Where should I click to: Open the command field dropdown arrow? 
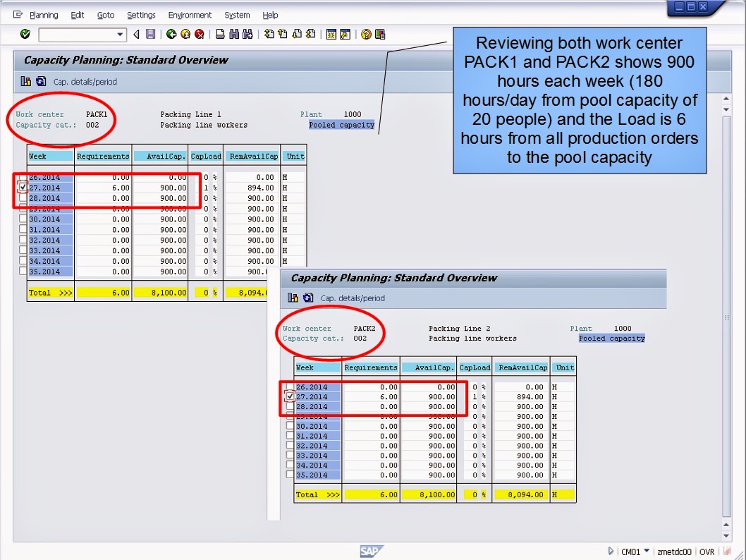pos(121,34)
